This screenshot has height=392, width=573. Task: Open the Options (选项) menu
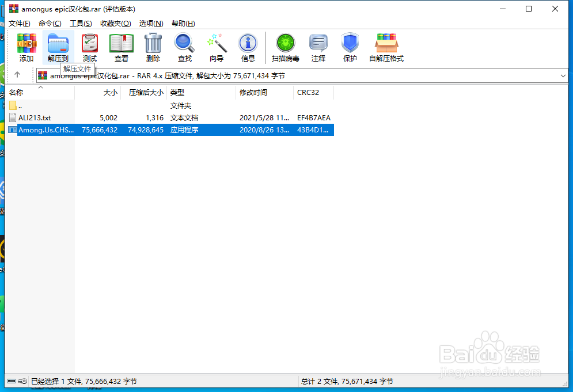click(151, 24)
